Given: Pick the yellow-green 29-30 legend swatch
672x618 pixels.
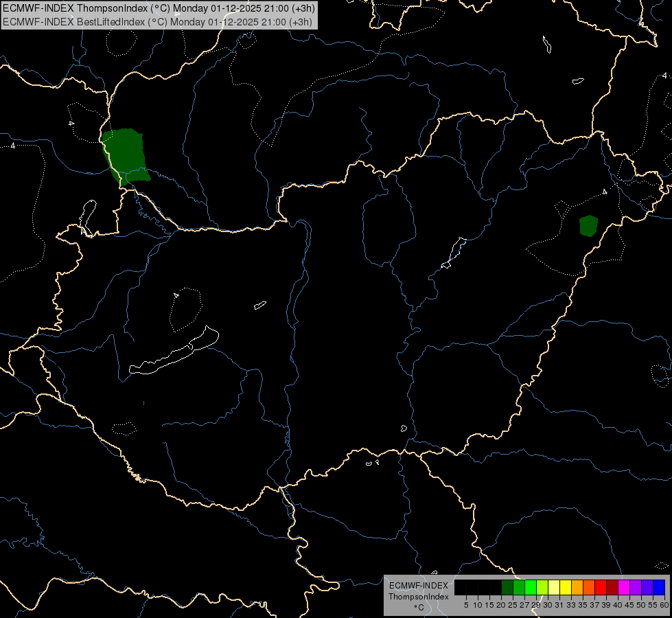Looking at the screenshot, I should pos(542,587).
